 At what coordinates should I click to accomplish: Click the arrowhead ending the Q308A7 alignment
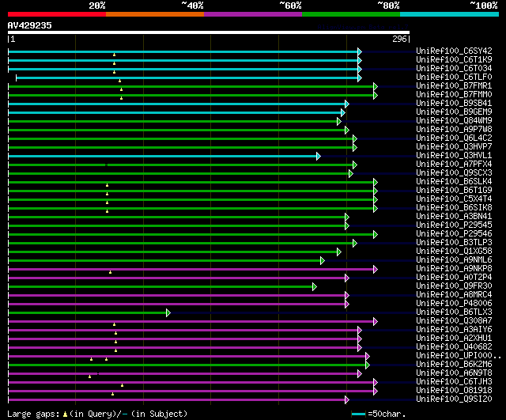click(x=375, y=322)
